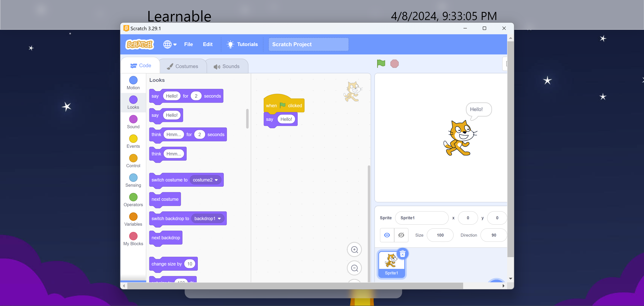
Task: Select the Variables orange color circle
Action: point(133,217)
